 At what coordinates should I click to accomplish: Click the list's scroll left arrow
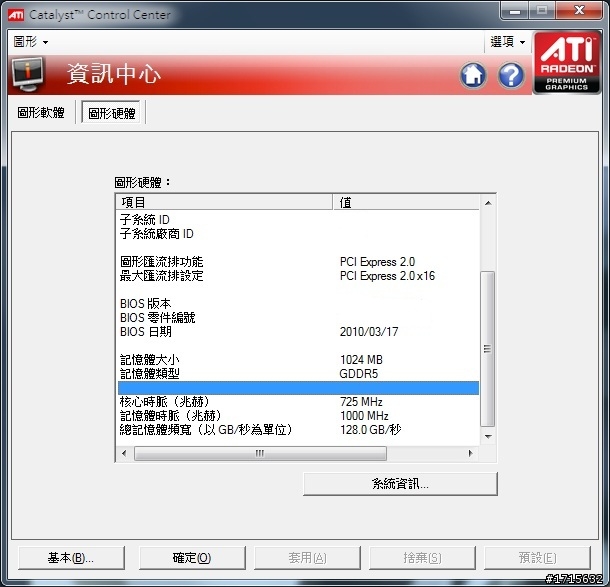[124, 453]
